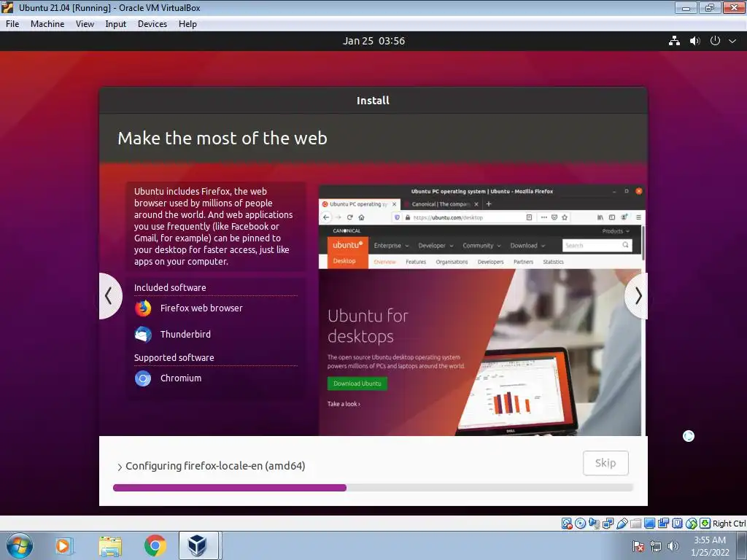Click the date and time clock in Ubuntu bar
The image size is (747, 560).
pyautogui.click(x=373, y=41)
